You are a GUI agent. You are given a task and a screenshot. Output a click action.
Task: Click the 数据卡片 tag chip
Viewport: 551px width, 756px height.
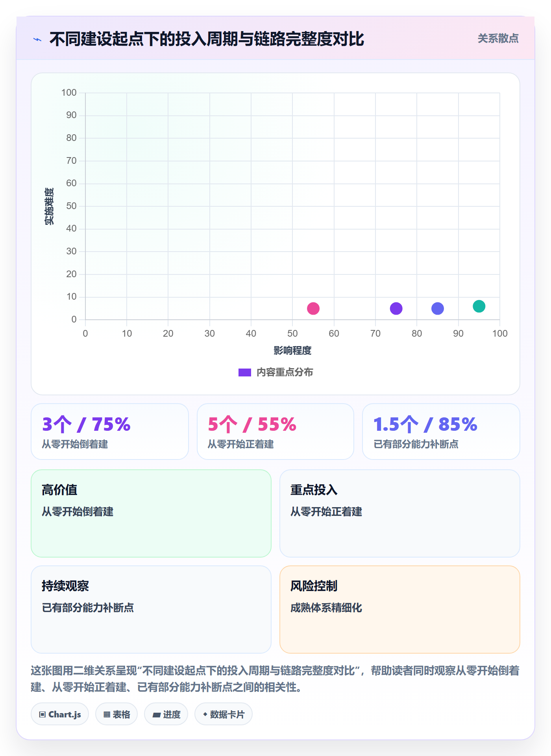224,714
